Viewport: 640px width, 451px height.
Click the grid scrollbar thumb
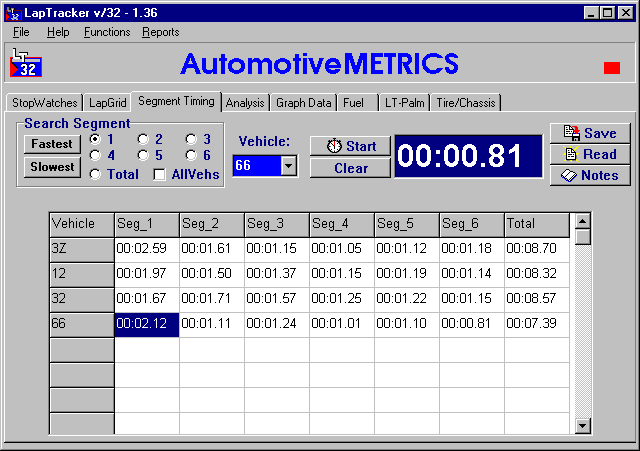[583, 237]
